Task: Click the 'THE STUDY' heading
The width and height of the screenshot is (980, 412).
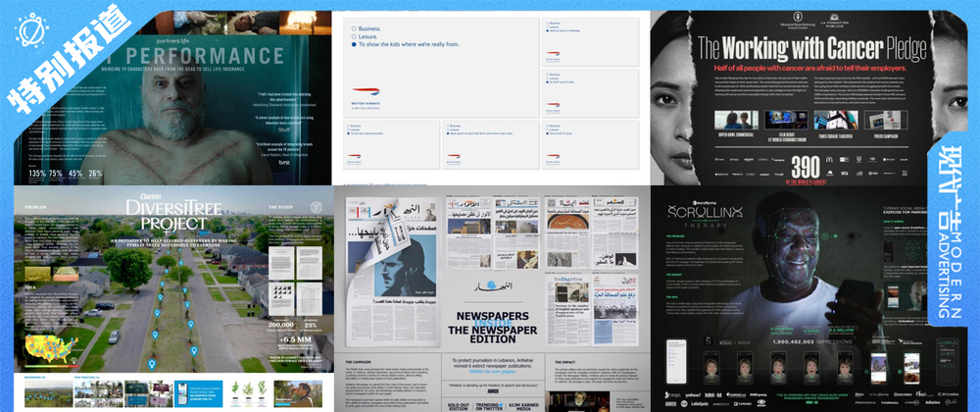Action: (x=278, y=207)
